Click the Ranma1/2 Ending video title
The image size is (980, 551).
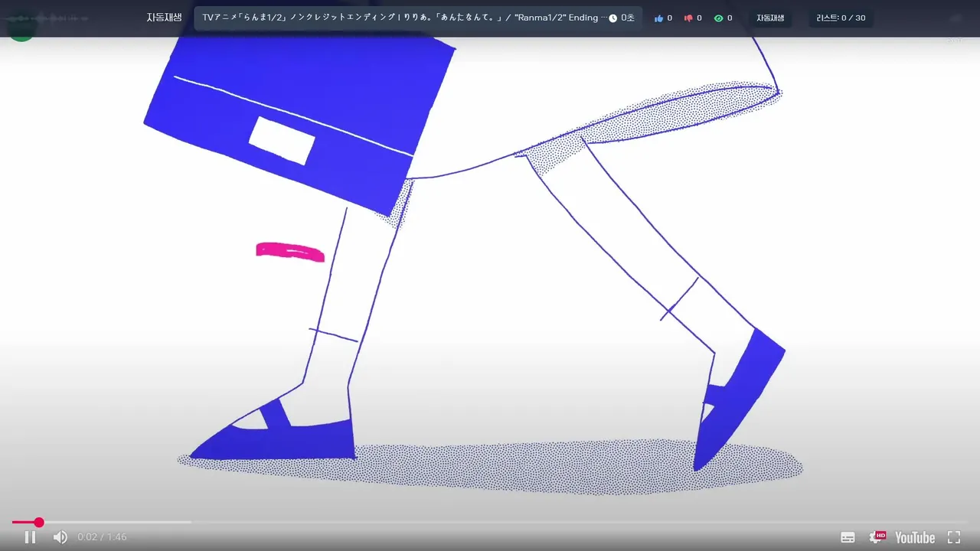(x=405, y=18)
